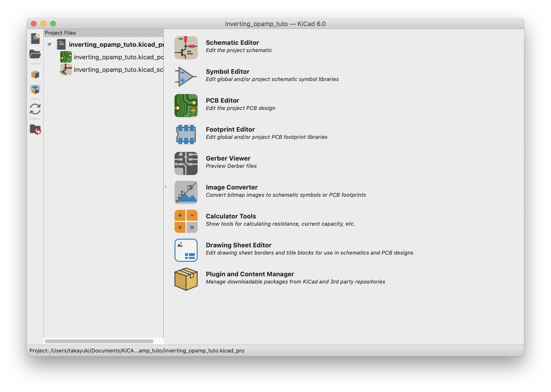551x392 pixels.
Task: Click horizontal scrollbar of project tree
Action: click(99, 341)
